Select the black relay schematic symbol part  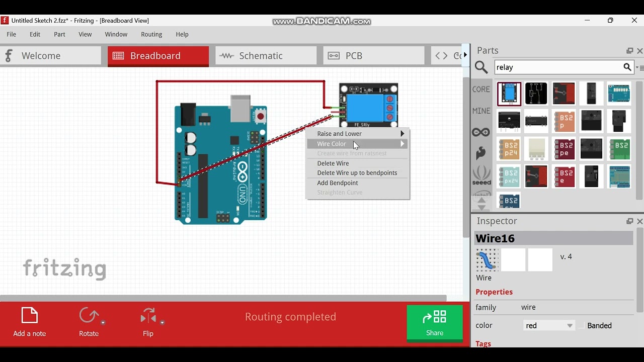[536, 94]
